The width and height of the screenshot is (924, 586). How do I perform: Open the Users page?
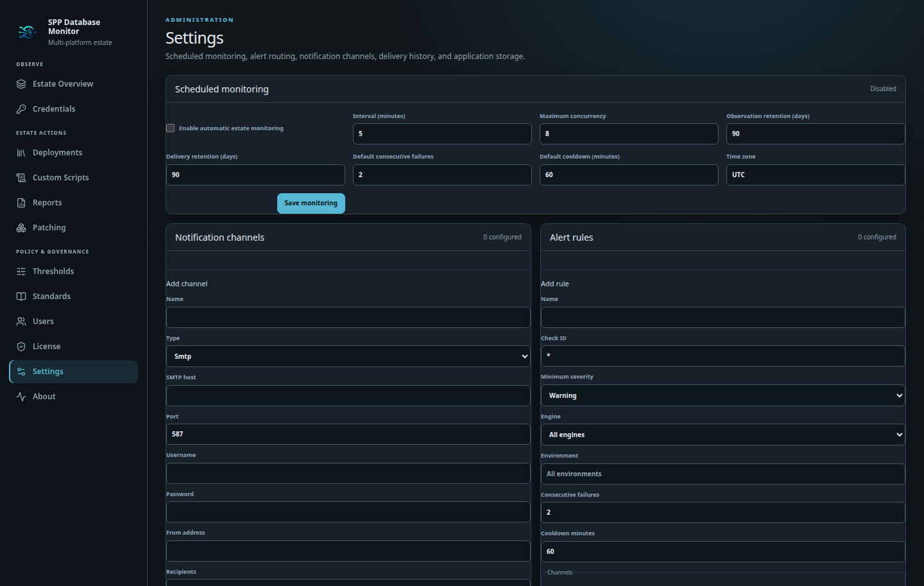click(74, 322)
